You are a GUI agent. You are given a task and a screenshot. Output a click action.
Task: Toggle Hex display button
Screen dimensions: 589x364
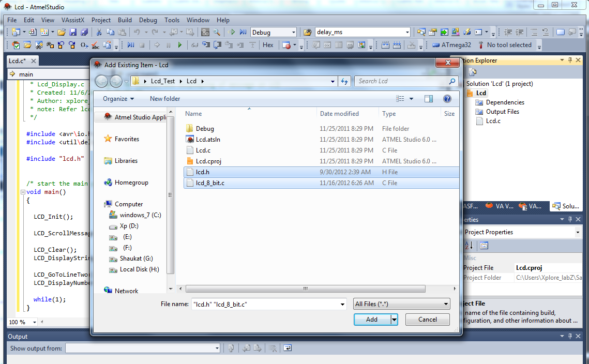click(x=268, y=45)
